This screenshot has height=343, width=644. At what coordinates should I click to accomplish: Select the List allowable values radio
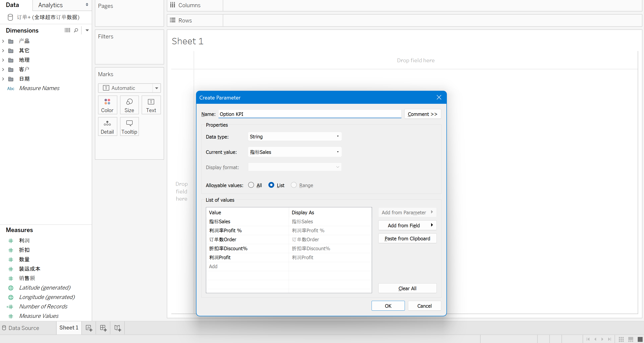click(x=271, y=185)
